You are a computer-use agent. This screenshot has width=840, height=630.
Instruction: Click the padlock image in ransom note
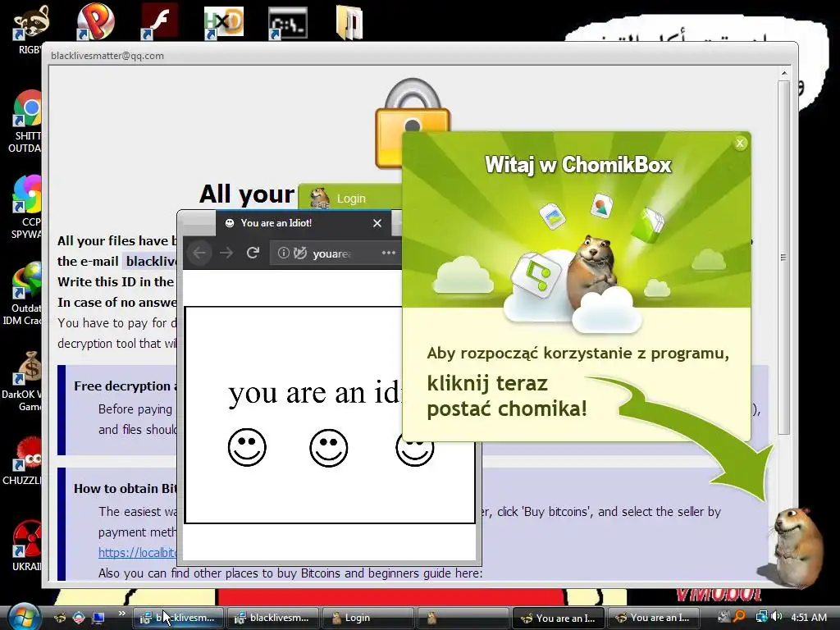(412, 122)
